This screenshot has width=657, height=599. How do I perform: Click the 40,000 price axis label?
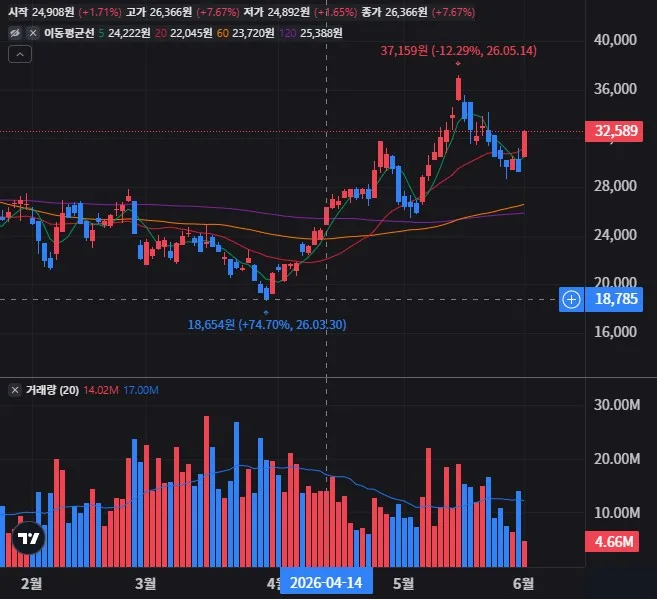tap(615, 40)
